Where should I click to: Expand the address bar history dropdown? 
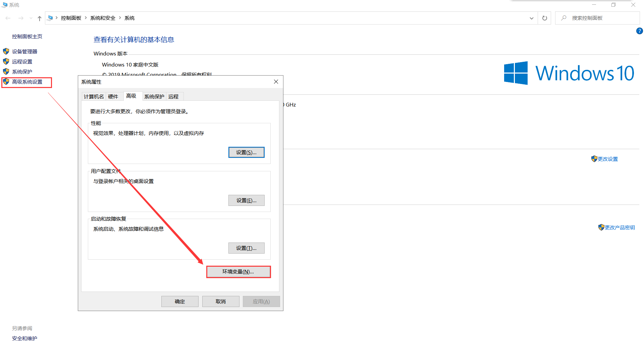click(x=531, y=18)
